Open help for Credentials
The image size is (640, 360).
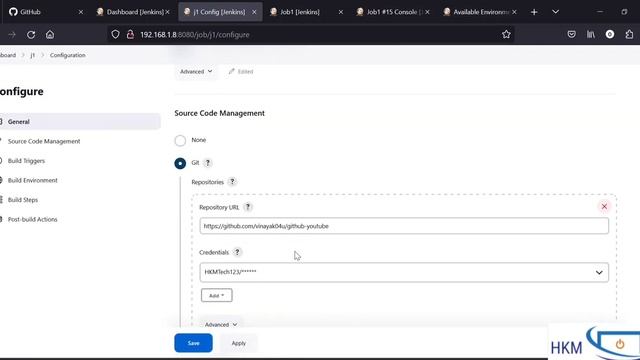[x=237, y=252]
